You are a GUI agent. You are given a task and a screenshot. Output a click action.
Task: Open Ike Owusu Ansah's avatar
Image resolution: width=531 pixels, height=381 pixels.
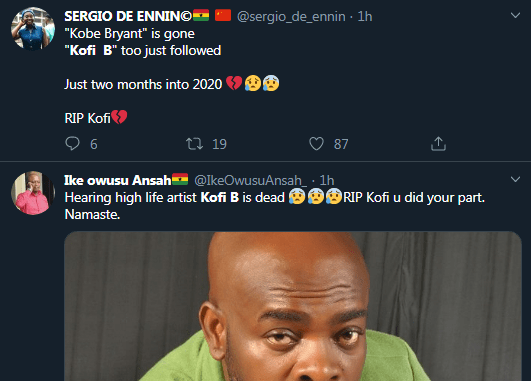(x=33, y=193)
